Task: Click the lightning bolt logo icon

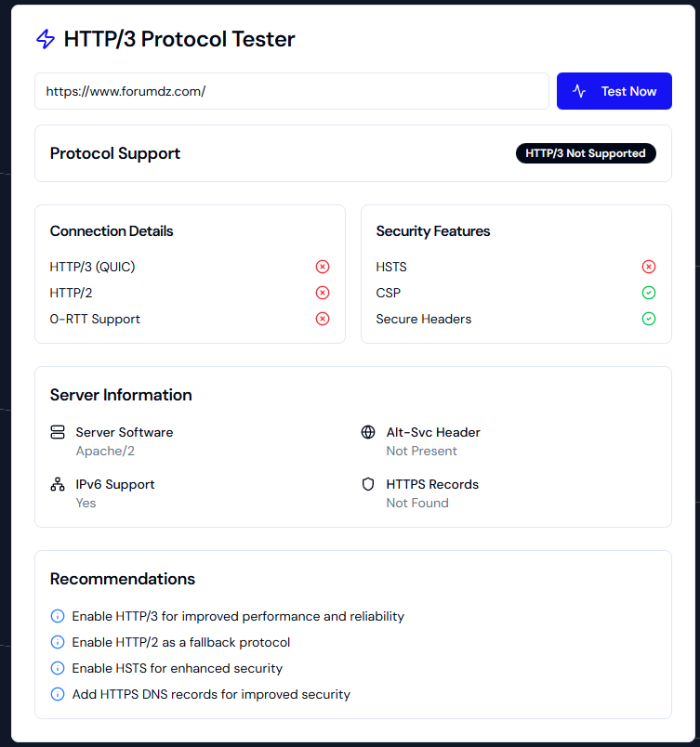Action: [x=45, y=39]
